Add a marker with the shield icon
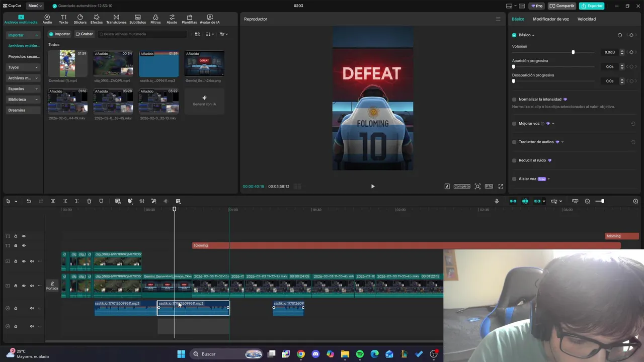The width and height of the screenshot is (644, 362). 101,201
